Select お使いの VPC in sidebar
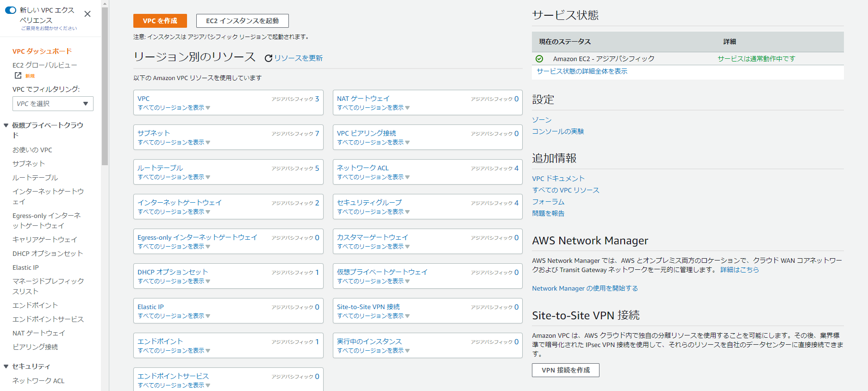 click(x=32, y=150)
